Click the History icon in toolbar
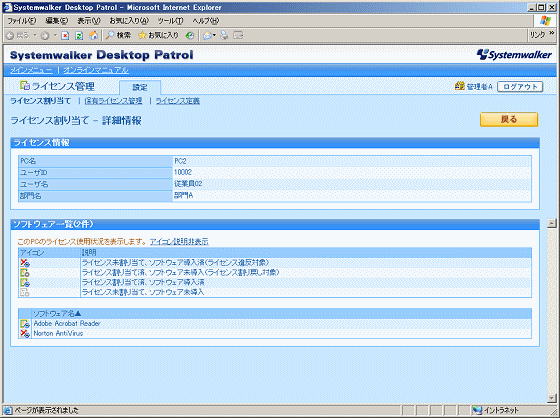The height and width of the screenshot is (418, 560). point(190,35)
